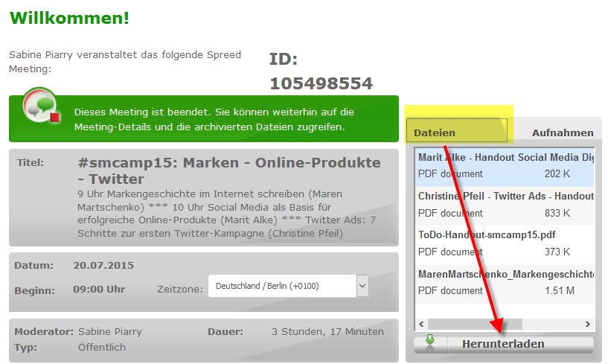Viewport: 608px width, 364px height.
Task: Open the Zeitzone dropdown arrow
Action: pyautogui.click(x=362, y=286)
